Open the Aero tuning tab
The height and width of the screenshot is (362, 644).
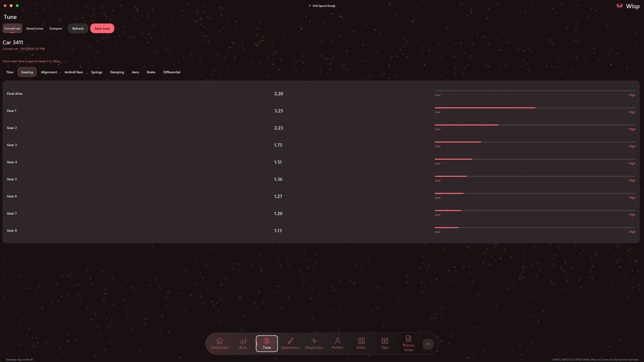coord(135,72)
